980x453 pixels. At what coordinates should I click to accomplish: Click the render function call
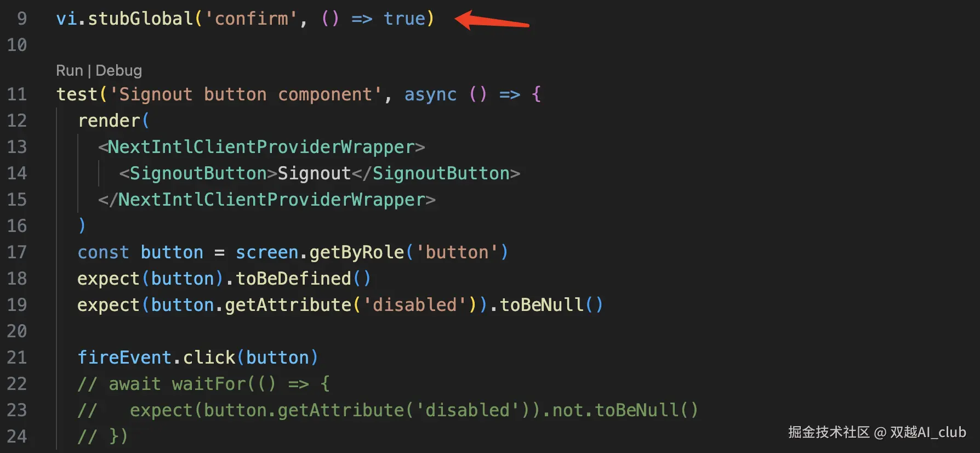click(109, 121)
